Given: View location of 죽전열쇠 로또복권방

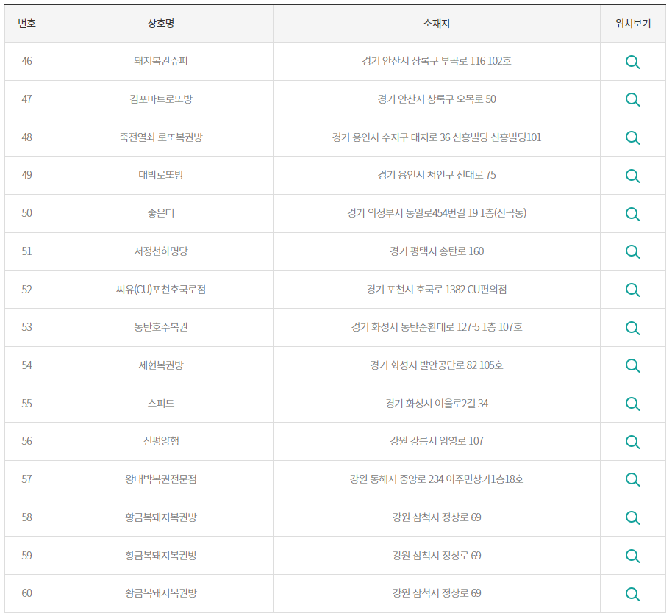Looking at the screenshot, I should tap(632, 138).
